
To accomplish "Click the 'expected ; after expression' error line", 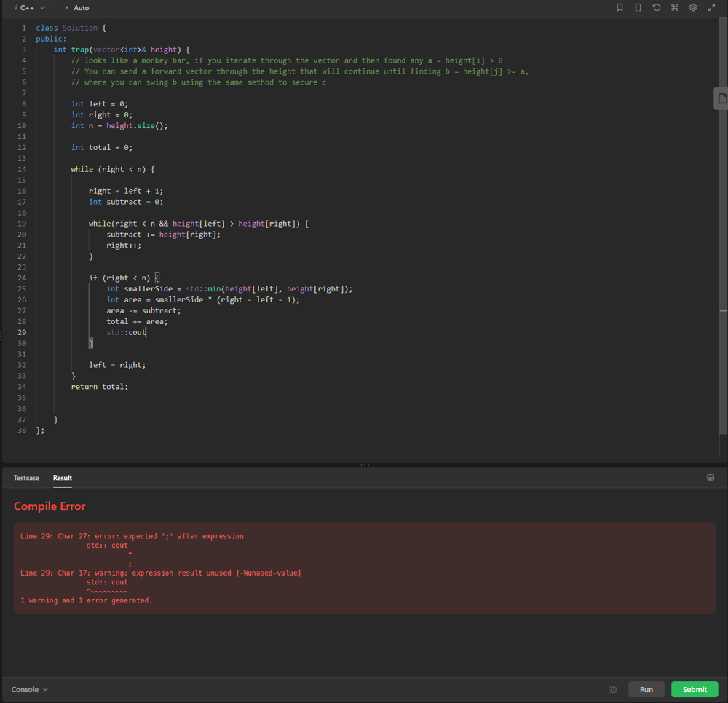I will click(132, 536).
